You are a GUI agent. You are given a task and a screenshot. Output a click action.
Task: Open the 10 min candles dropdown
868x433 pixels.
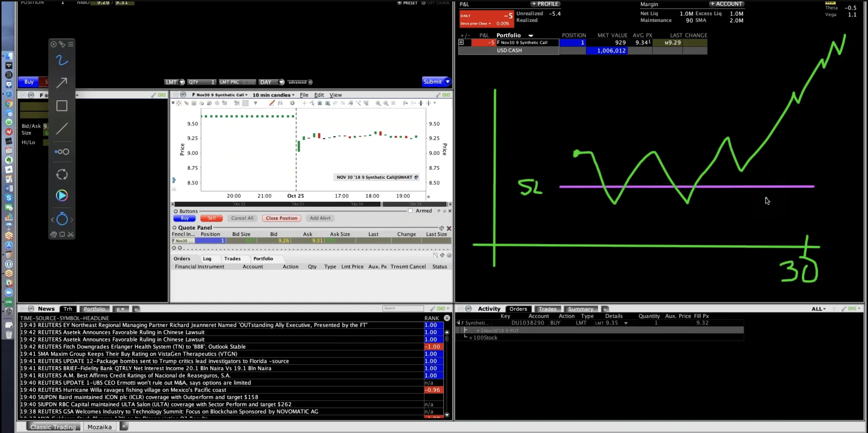[273, 95]
